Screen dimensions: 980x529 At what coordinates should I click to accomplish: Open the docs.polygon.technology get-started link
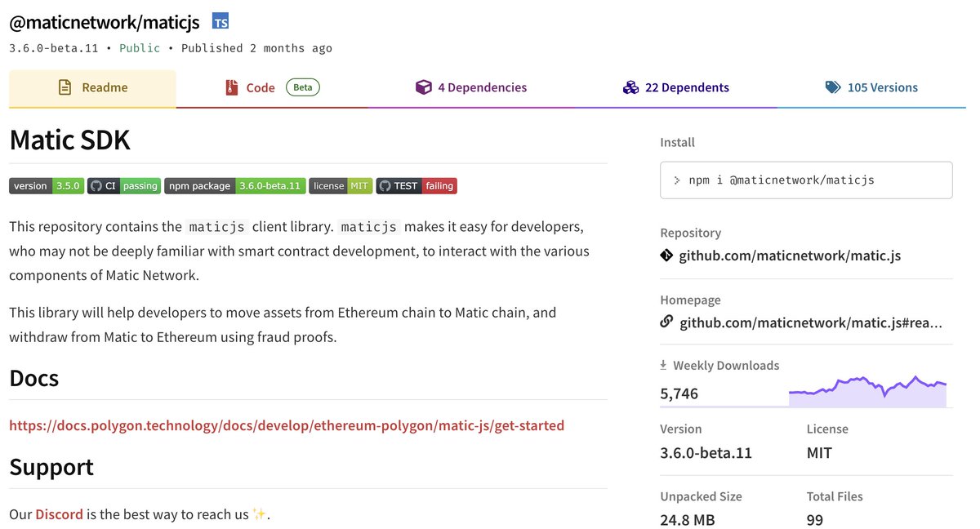(287, 425)
